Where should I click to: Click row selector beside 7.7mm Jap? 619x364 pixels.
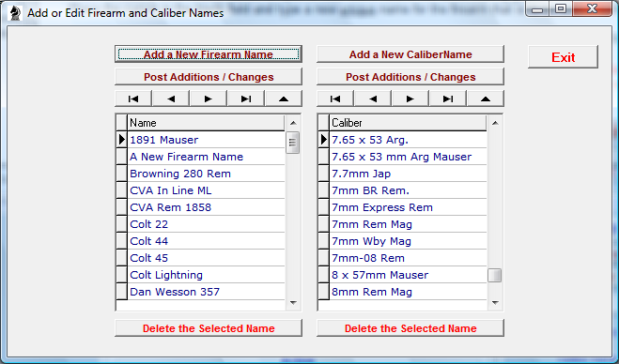(x=324, y=174)
